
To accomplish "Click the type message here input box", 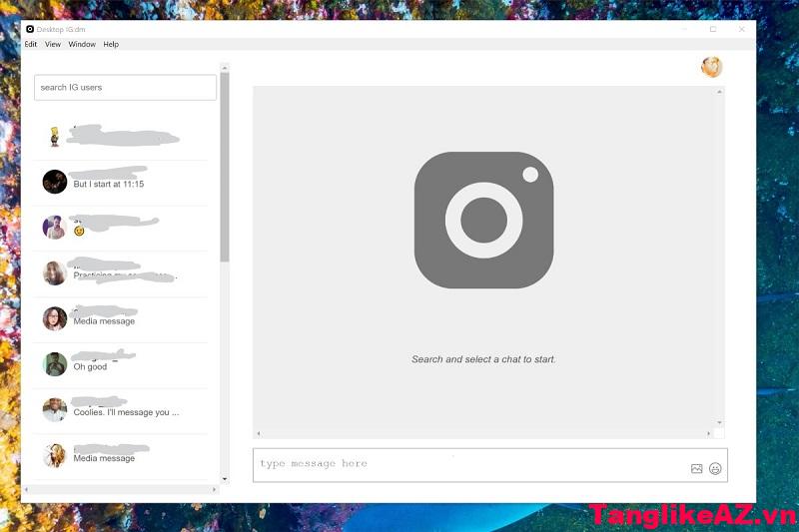I will pos(469,464).
